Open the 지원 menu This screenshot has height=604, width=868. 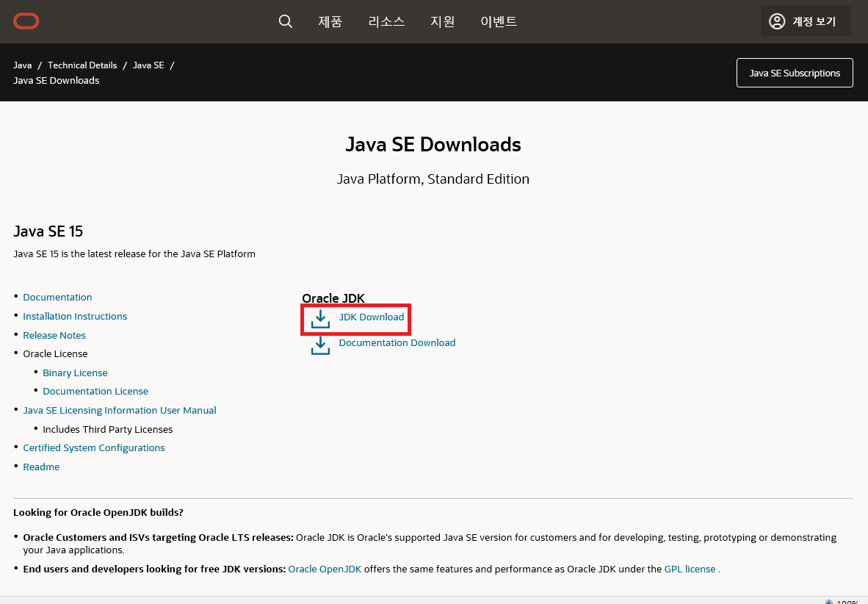pos(442,21)
